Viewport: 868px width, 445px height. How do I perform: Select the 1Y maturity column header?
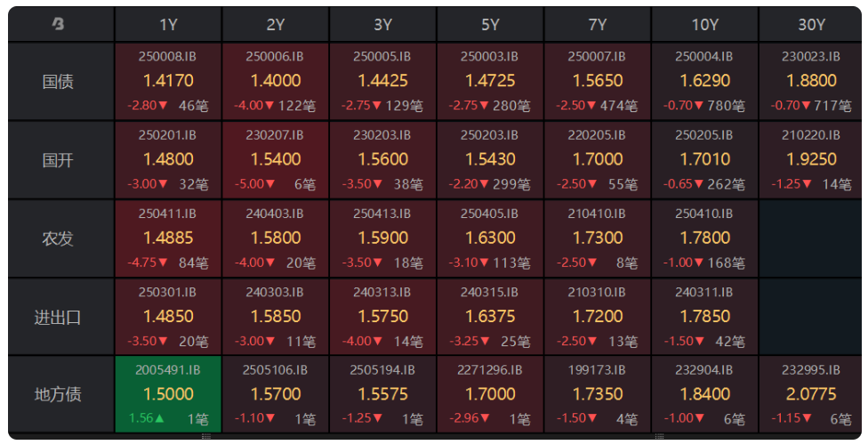(168, 24)
